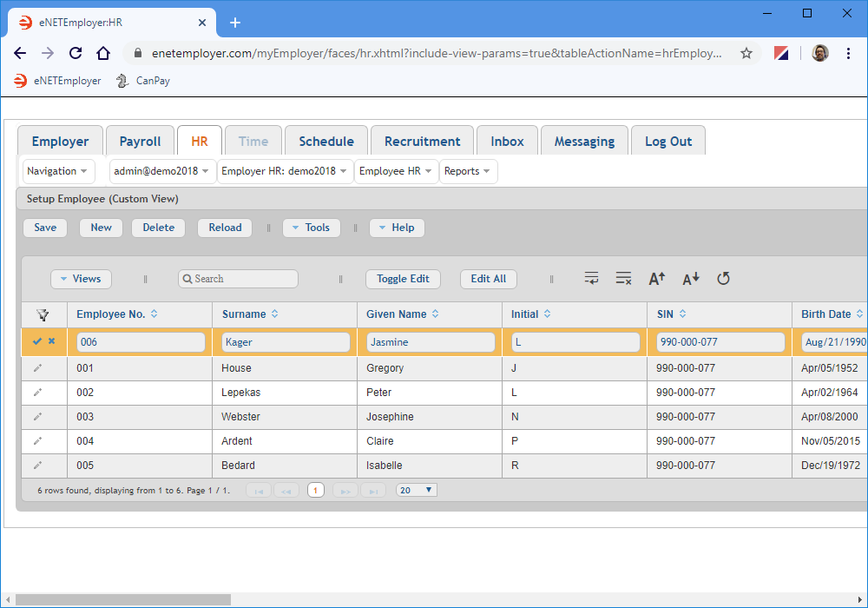Enable Toggle Edit mode

pyautogui.click(x=403, y=279)
